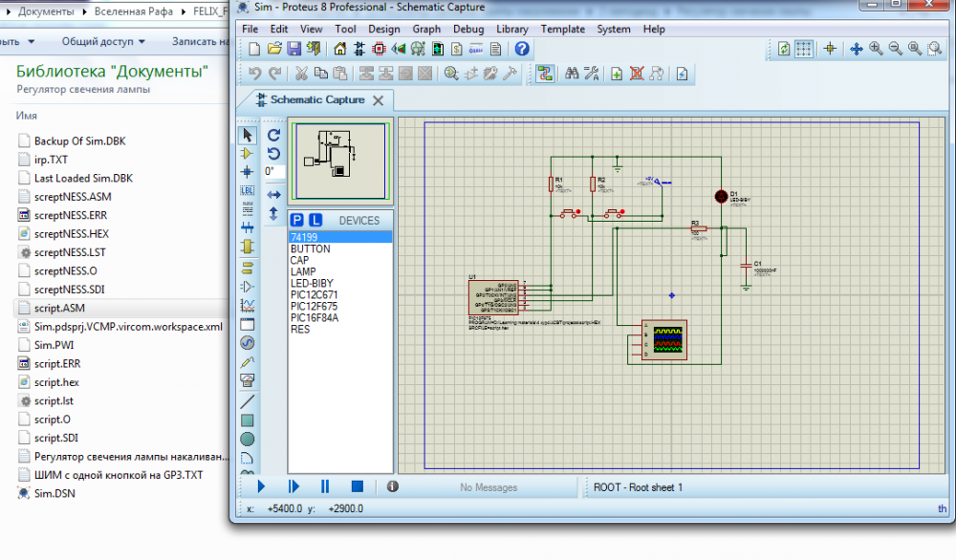Toggle the wire autorouter button
Image resolution: width=956 pixels, height=560 pixels.
(545, 74)
